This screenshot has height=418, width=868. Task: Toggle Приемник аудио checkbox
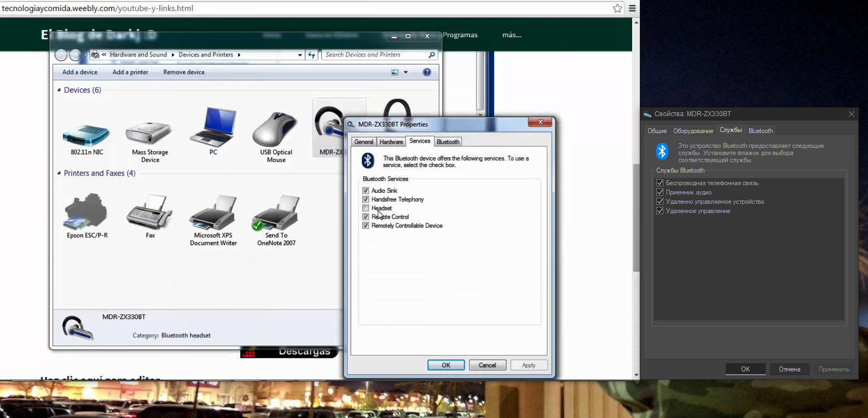[660, 192]
